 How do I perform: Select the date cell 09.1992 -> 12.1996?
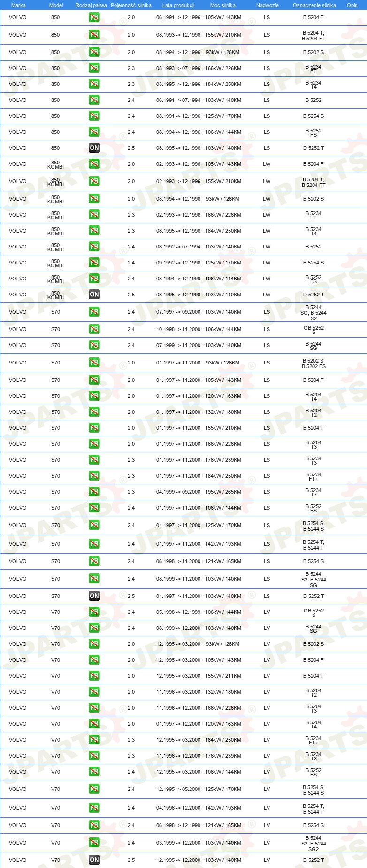point(178,263)
